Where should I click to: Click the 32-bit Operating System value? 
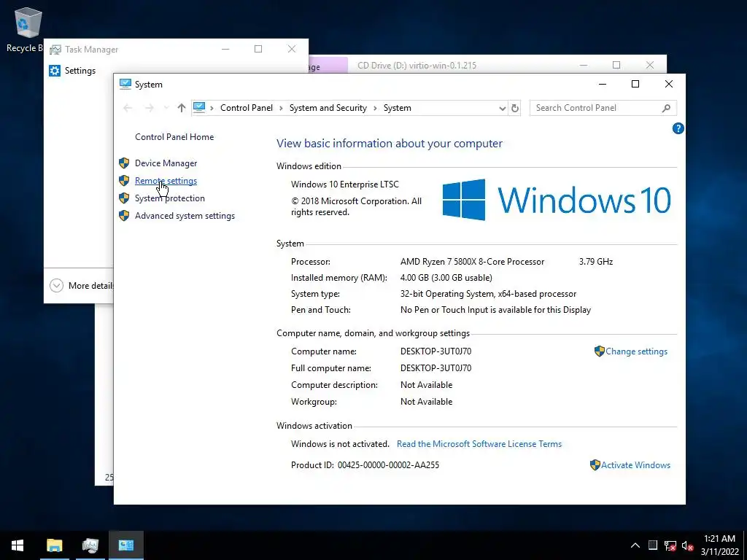pyautogui.click(x=488, y=295)
